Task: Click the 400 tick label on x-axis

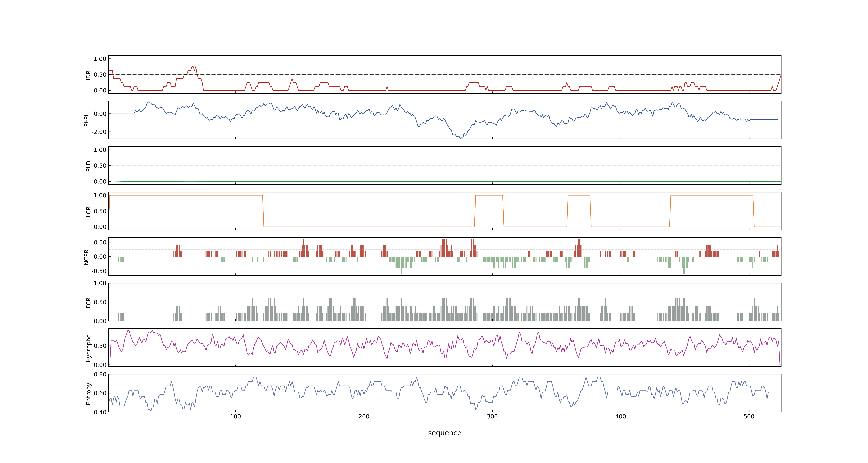Action: (x=621, y=416)
